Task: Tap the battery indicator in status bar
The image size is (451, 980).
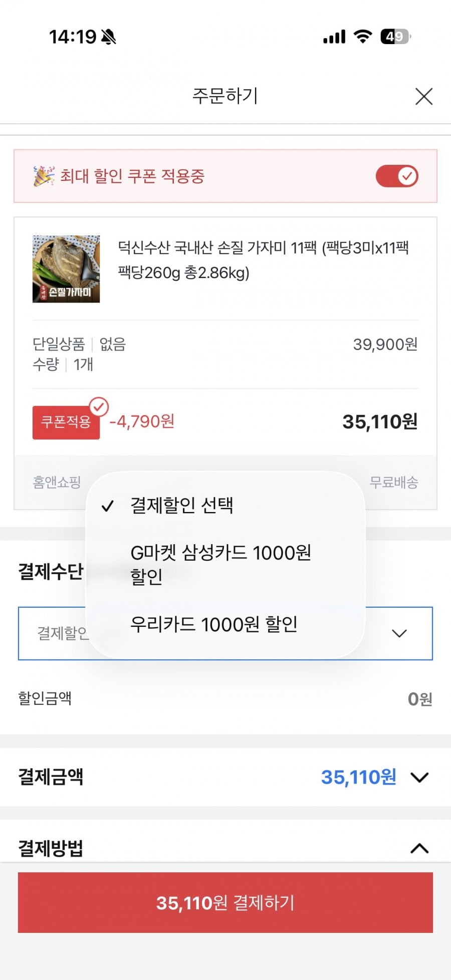Action: [395, 37]
